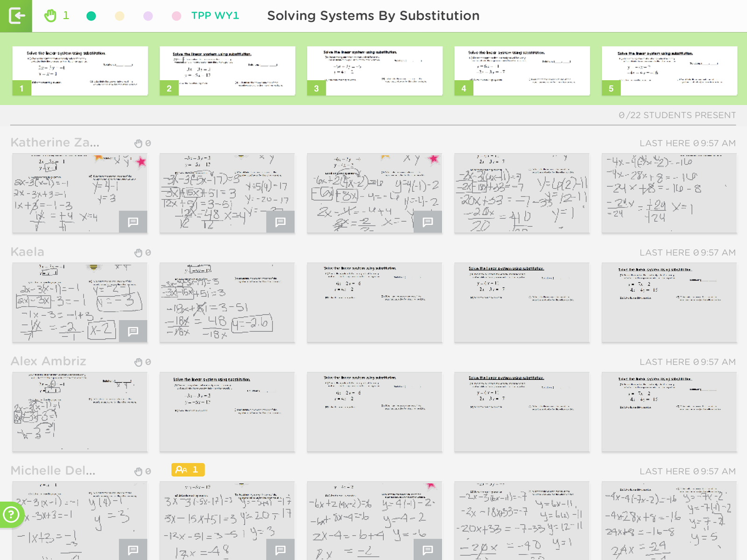Open the help question mark icon

[x=11, y=515]
